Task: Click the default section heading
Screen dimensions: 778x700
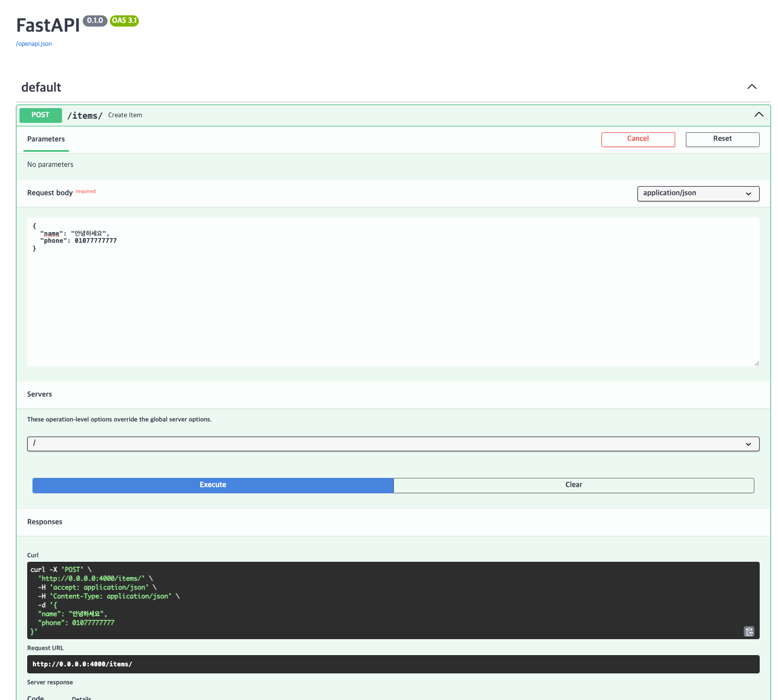Action: click(41, 87)
